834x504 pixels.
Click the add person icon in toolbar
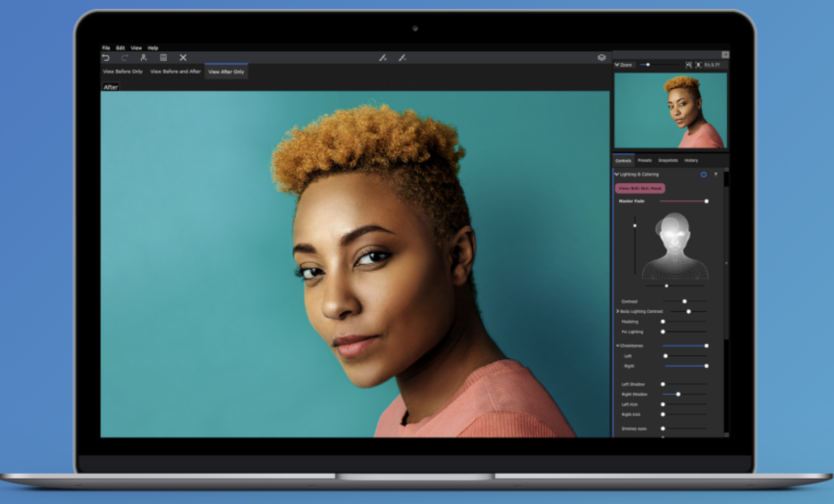(x=143, y=58)
